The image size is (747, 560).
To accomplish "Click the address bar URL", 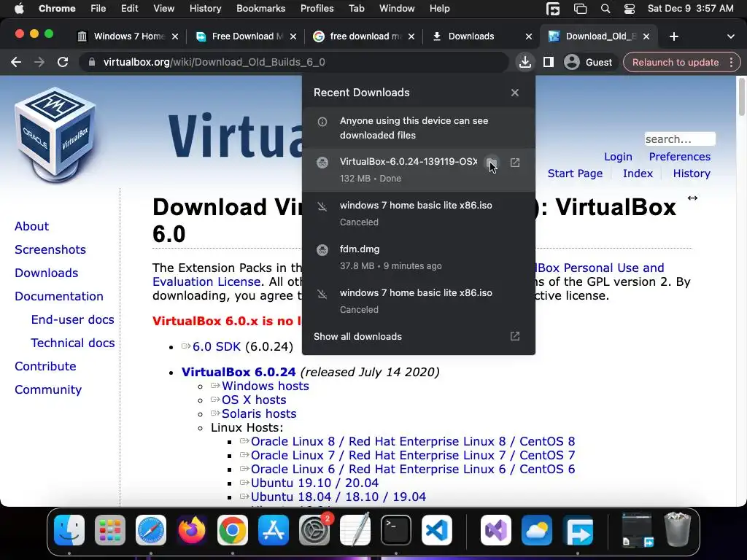I will coord(214,62).
